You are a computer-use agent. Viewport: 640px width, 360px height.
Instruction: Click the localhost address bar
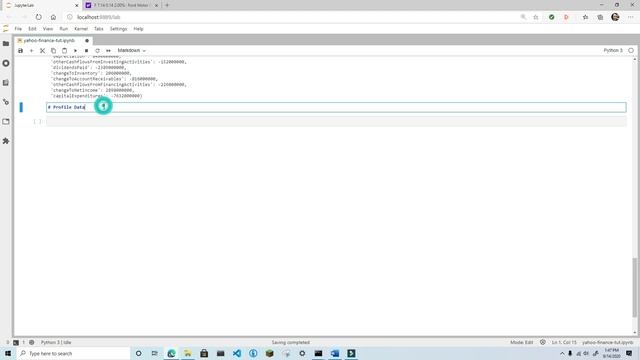(x=294, y=17)
